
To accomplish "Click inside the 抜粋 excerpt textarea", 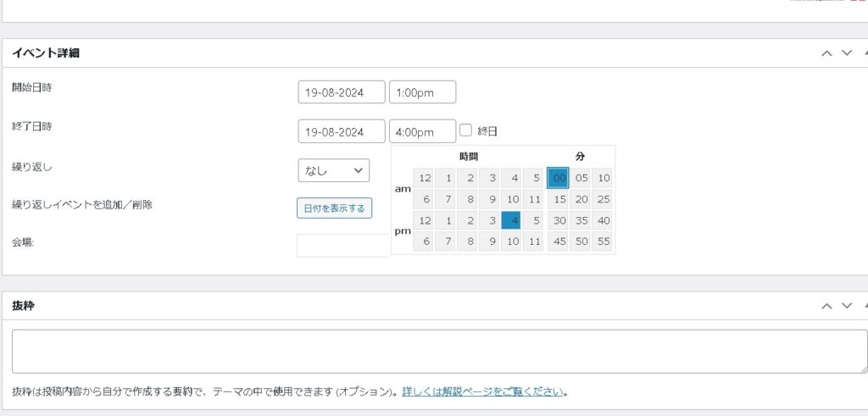I will 439,351.
